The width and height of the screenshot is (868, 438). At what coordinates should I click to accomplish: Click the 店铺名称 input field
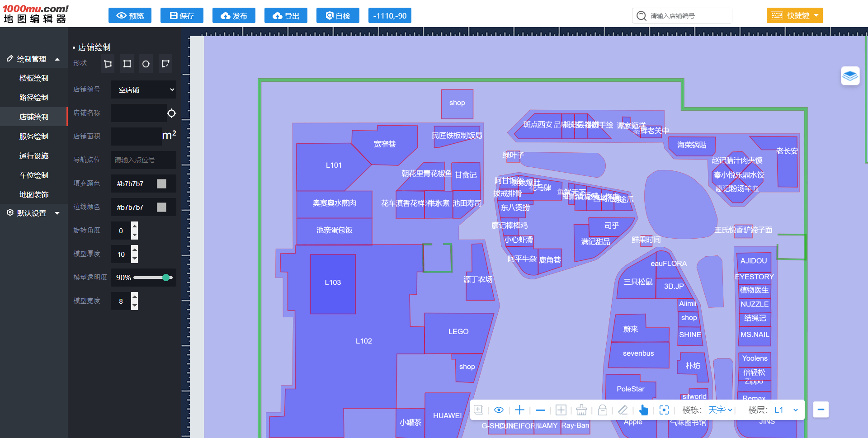pos(138,113)
